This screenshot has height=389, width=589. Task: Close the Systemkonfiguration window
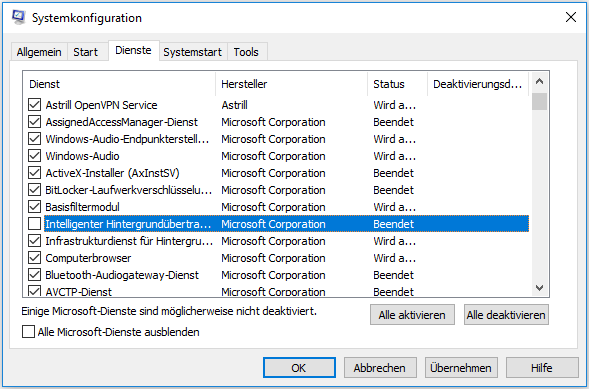tap(571, 17)
